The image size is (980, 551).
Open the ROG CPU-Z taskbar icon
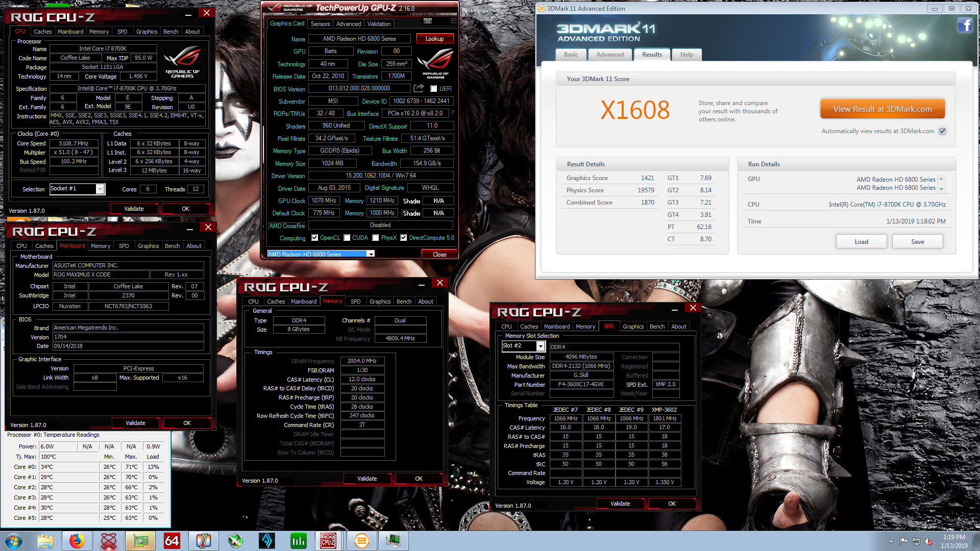coord(328,541)
